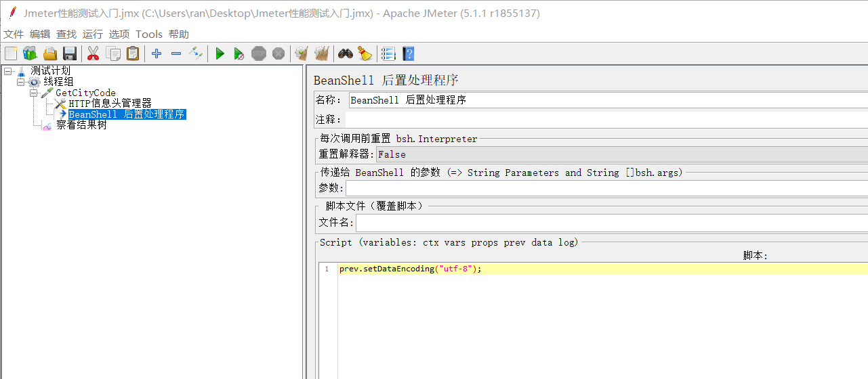Viewport: 868px width, 379px height.
Task: Open the Templates toolbar icon
Action: point(30,53)
